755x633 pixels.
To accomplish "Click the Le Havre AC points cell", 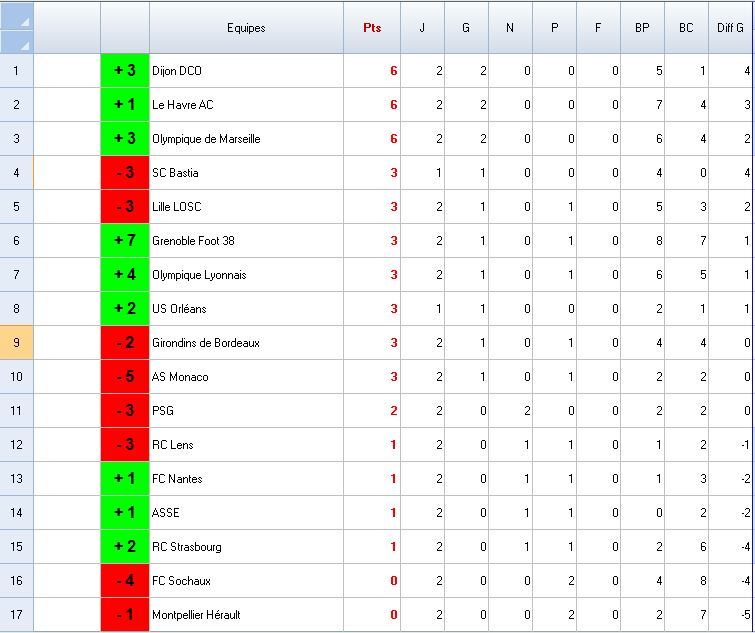I will [372, 105].
